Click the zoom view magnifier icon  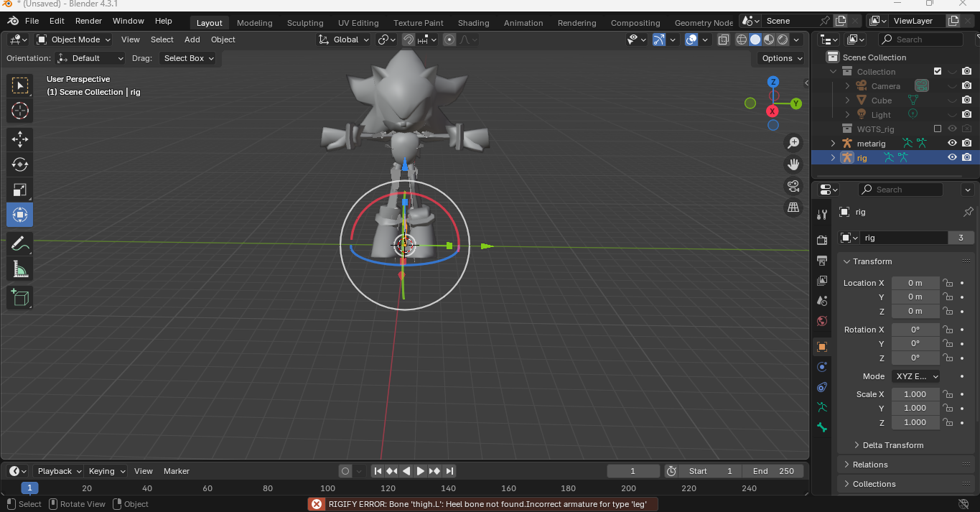tap(793, 142)
